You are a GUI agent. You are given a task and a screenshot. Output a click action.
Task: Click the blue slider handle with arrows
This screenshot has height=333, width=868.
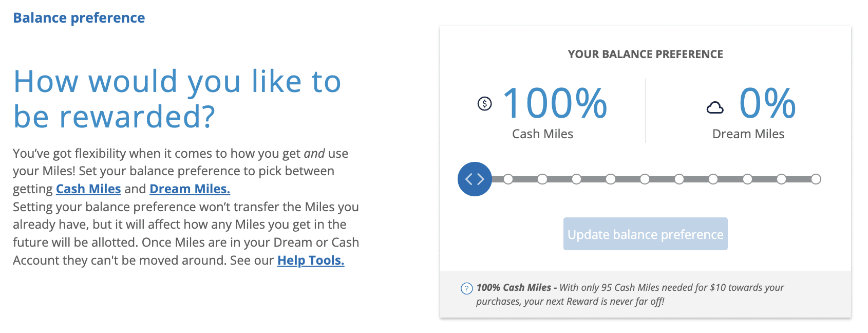click(475, 179)
